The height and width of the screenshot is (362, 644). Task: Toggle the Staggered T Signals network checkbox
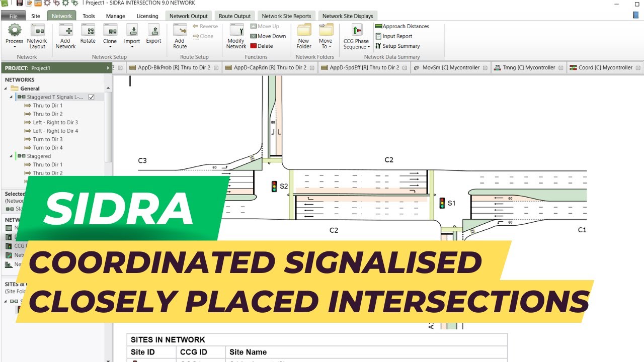[x=91, y=97]
